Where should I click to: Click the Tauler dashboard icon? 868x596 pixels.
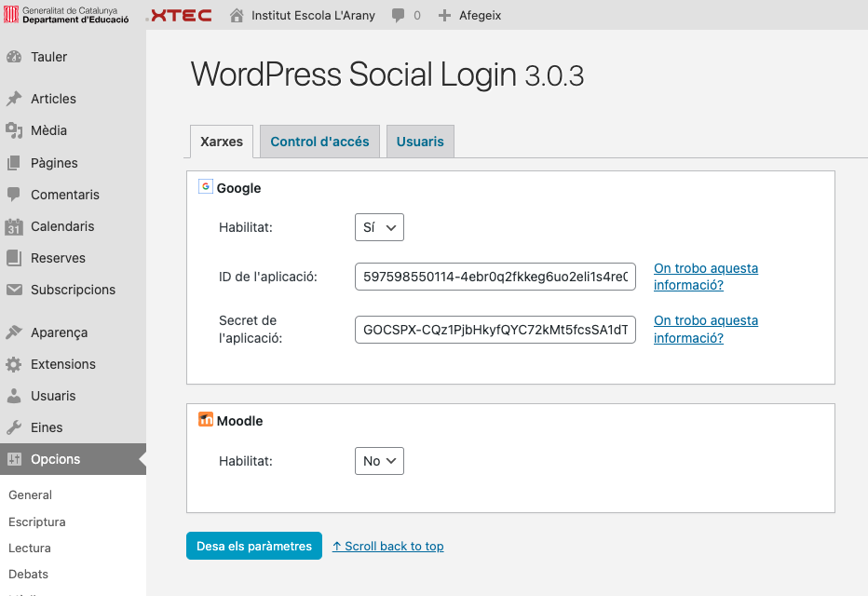point(14,57)
